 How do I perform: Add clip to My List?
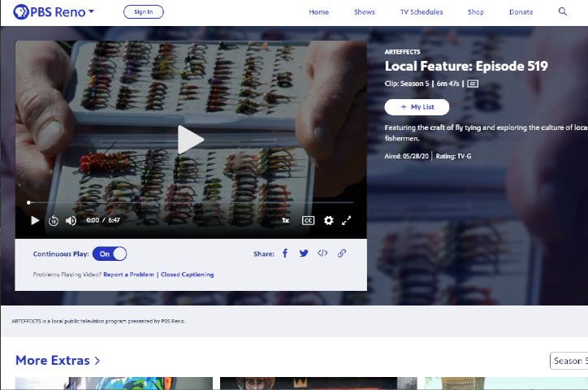point(417,107)
